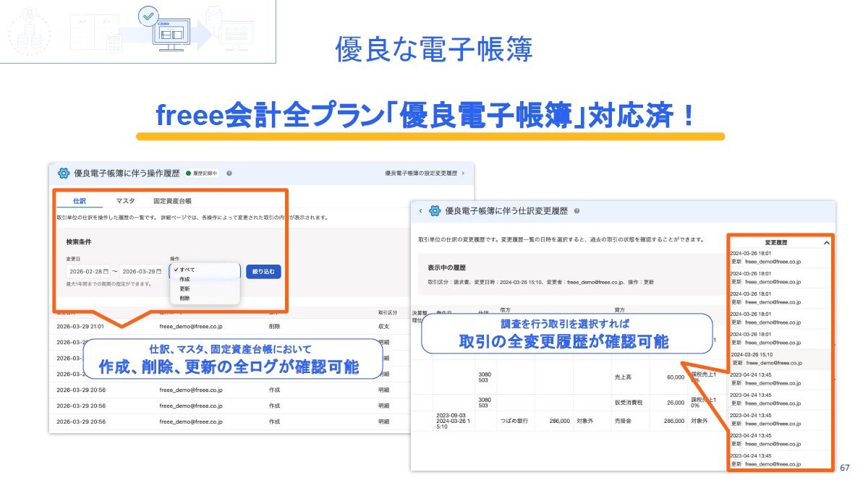Viewport: 868px width, 488px height.
Task: Click gear icon beside 優良電子帳簿に伴う仕訳変更履歴 title
Action: click(435, 211)
